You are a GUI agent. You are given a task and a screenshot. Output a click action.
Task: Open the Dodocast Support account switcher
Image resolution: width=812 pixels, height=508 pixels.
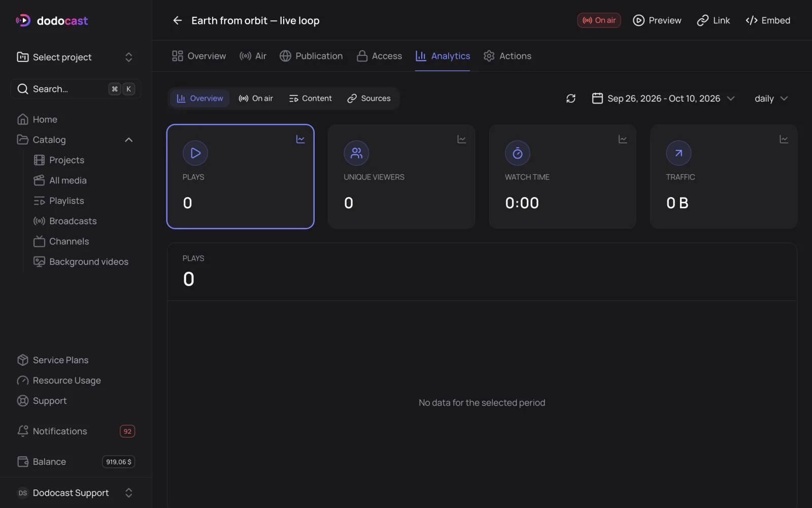[x=76, y=493]
